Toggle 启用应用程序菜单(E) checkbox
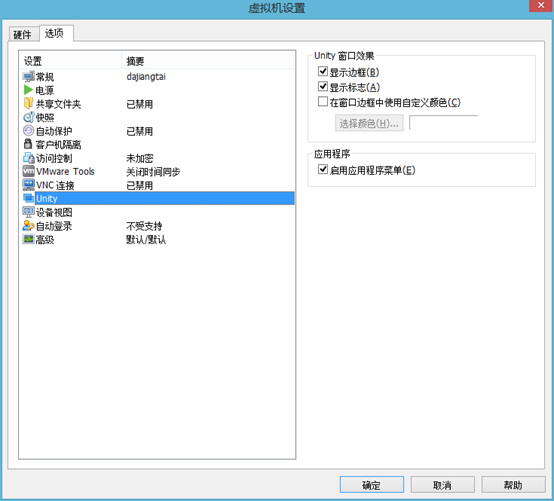This screenshot has width=554, height=501. pos(323,169)
